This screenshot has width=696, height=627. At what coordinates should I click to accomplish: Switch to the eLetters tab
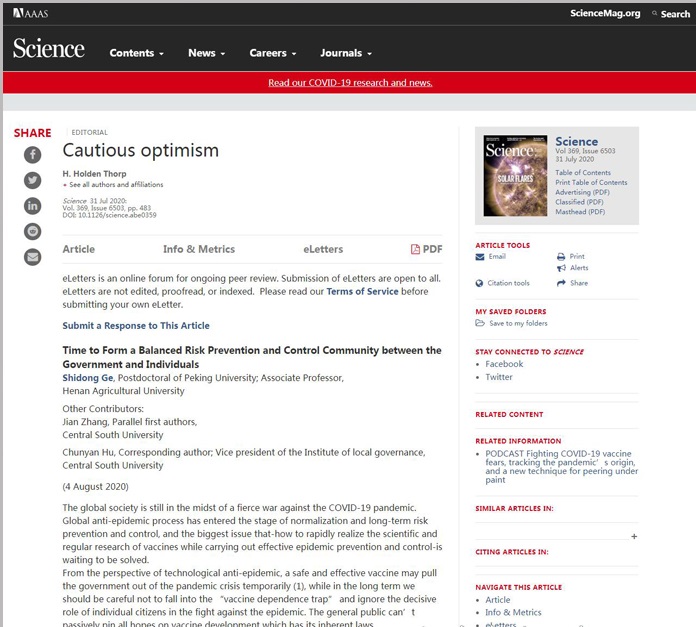click(323, 249)
